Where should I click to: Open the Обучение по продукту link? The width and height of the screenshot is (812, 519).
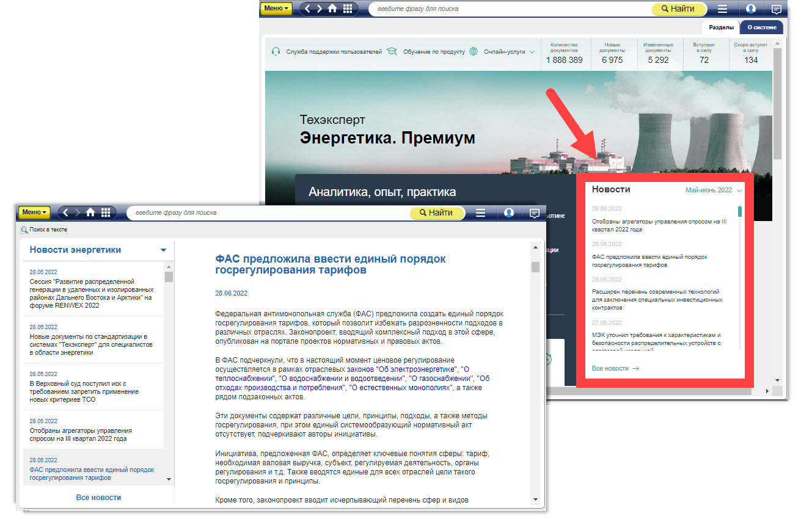434,52
